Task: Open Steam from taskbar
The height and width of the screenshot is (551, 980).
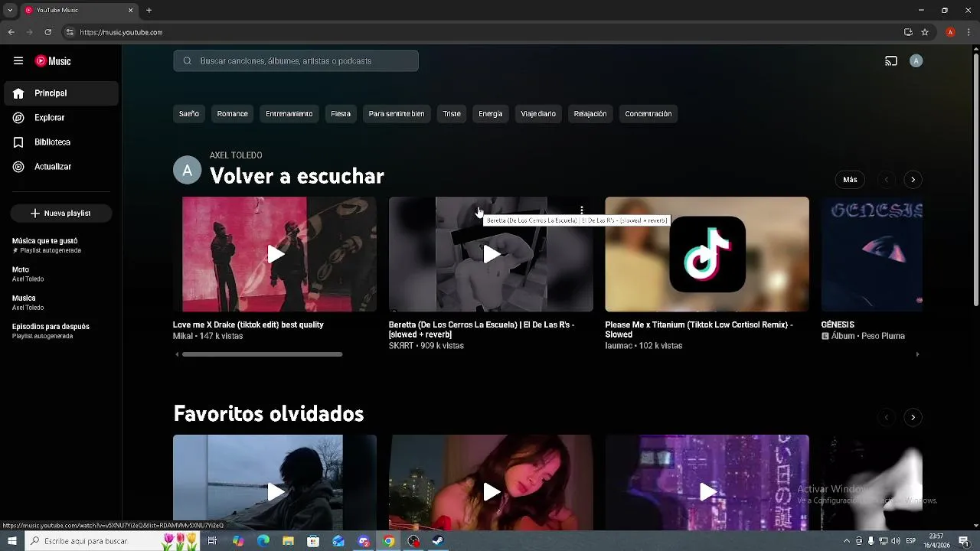Action: coord(438,541)
